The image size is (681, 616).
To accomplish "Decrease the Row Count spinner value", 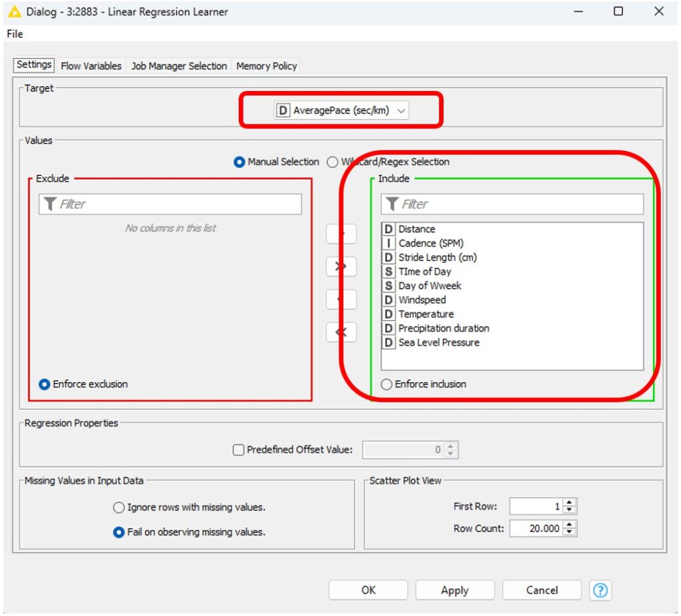I will click(570, 532).
